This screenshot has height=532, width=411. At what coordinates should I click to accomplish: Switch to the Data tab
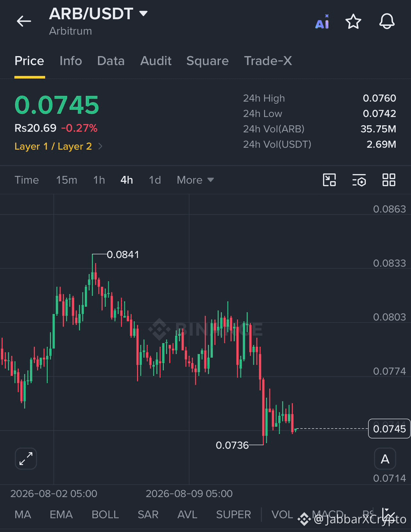[111, 61]
